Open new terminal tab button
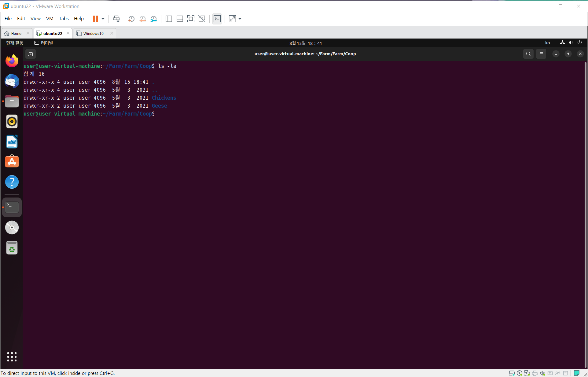The height and width of the screenshot is (377, 588). [31, 54]
